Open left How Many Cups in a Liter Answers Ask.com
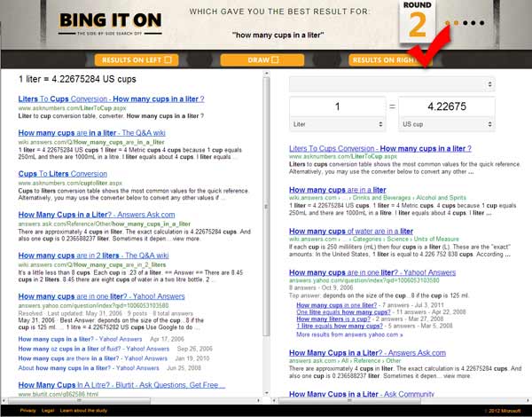The image size is (532, 417). pos(97,215)
